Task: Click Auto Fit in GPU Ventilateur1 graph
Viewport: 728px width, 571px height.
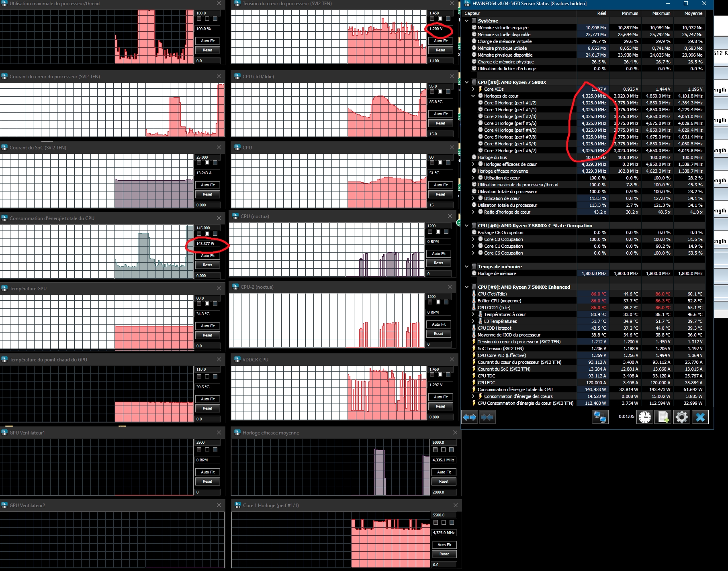Action: tap(208, 472)
